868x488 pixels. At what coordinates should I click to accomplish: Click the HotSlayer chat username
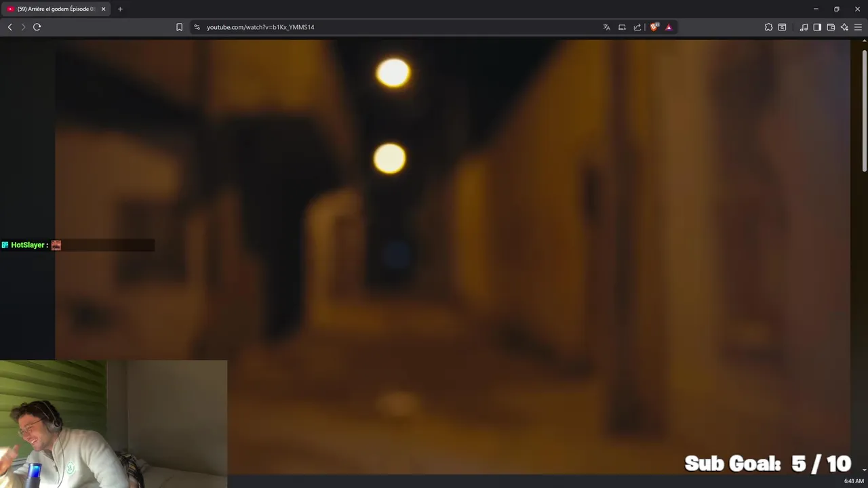click(28, 245)
